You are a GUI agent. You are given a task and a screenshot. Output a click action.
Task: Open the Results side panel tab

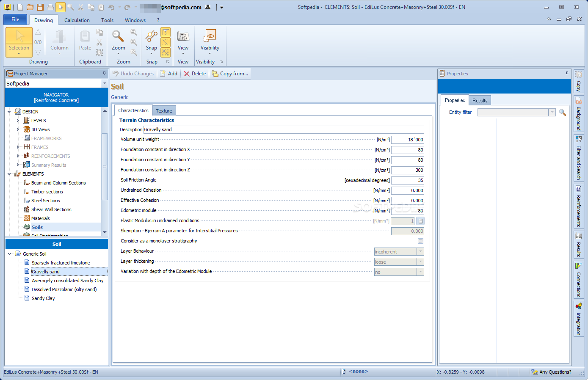tap(578, 244)
